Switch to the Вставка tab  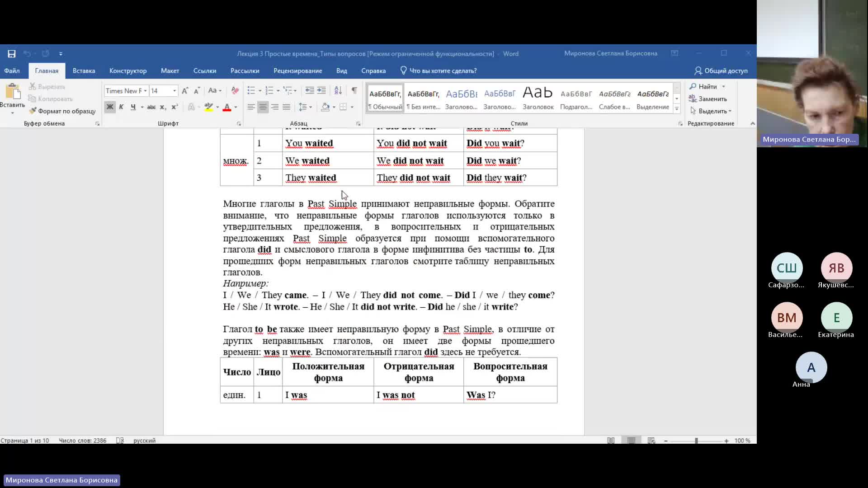(x=84, y=71)
